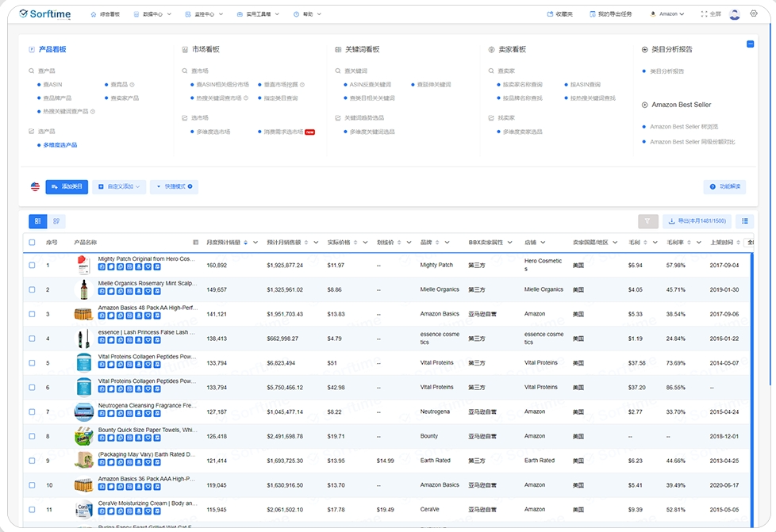
Task: Click the 添加类目 button
Action: tap(67, 187)
